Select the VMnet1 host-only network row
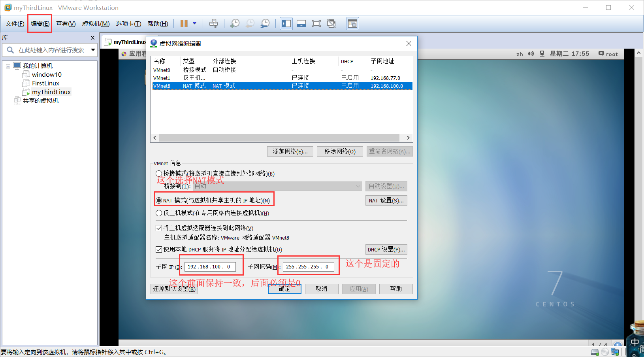The width and height of the screenshot is (644, 357). (282, 78)
